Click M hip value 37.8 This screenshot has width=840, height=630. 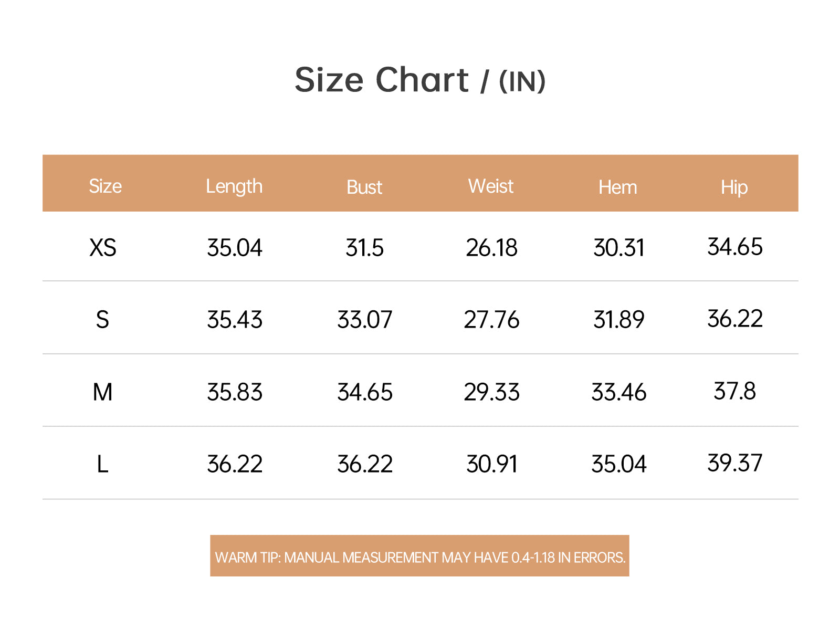click(x=734, y=391)
